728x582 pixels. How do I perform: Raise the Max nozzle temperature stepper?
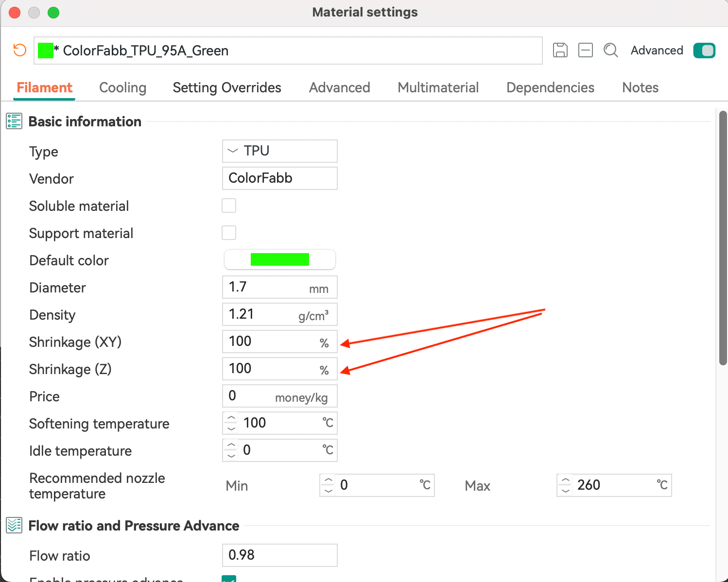pyautogui.click(x=565, y=480)
